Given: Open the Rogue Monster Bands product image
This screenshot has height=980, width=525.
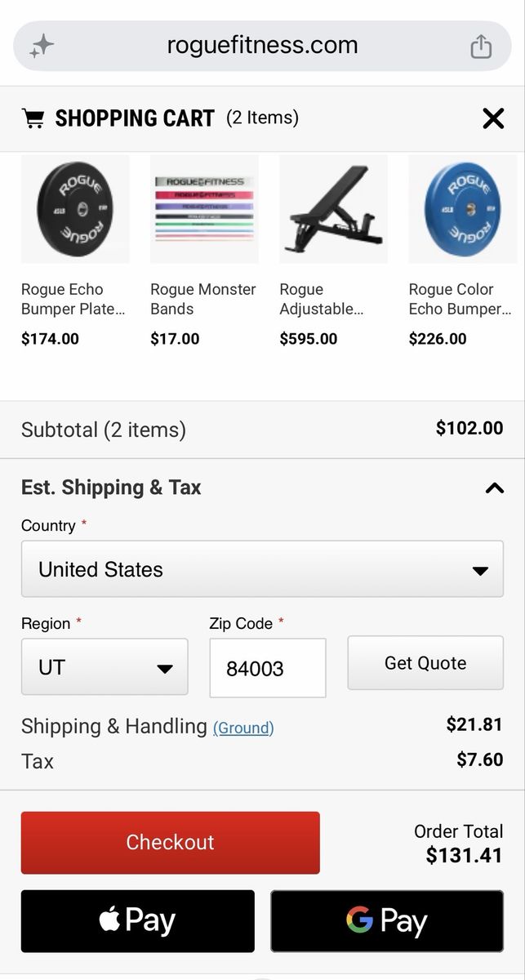Looking at the screenshot, I should (204, 209).
